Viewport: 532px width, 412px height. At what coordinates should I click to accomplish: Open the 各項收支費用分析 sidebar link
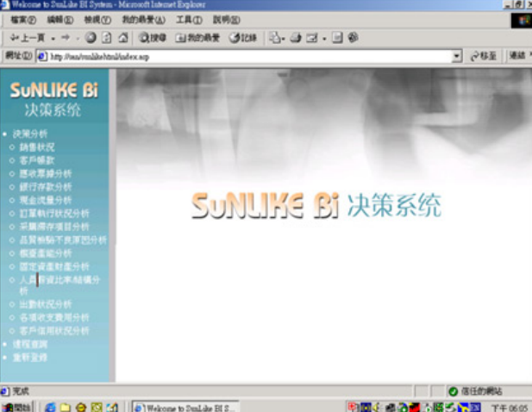tap(54, 317)
